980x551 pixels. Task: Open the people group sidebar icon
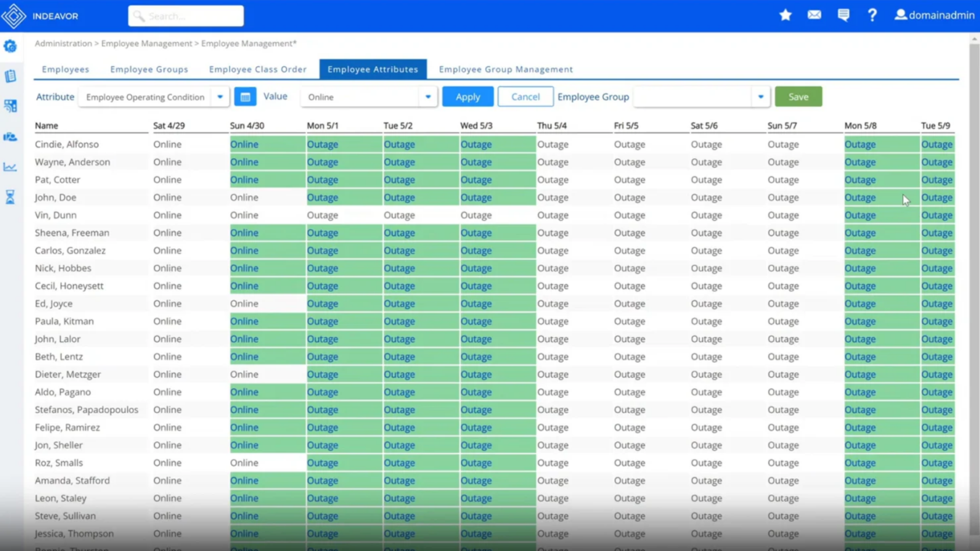coord(10,137)
